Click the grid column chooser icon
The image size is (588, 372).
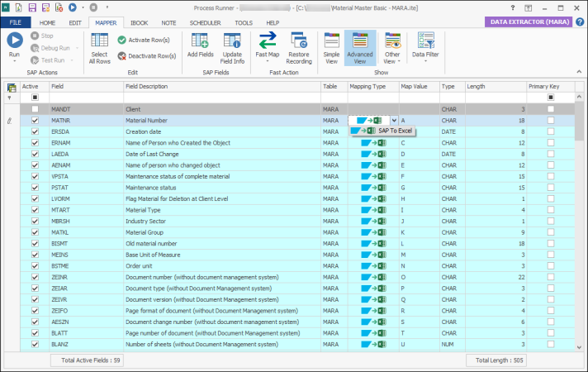click(x=12, y=88)
